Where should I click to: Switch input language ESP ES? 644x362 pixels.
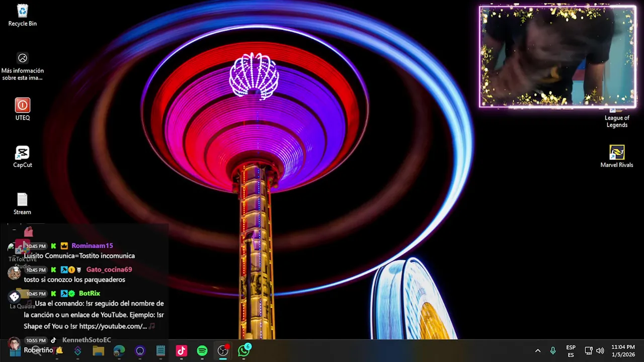571,351
